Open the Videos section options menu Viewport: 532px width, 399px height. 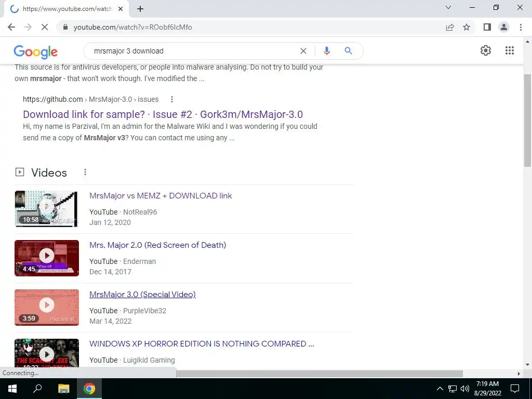click(85, 172)
